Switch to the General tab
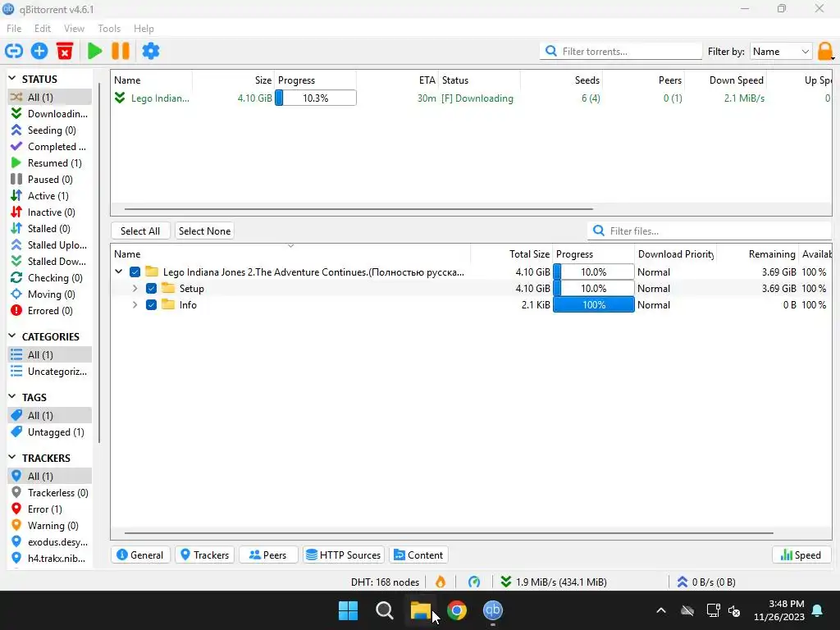The image size is (840, 630). coord(140,555)
